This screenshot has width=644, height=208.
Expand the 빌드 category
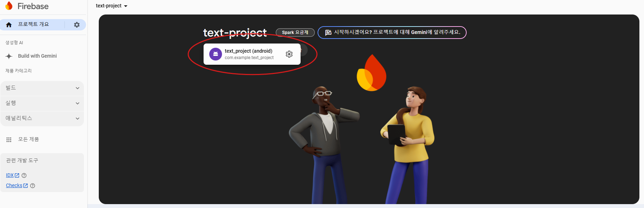(42, 88)
